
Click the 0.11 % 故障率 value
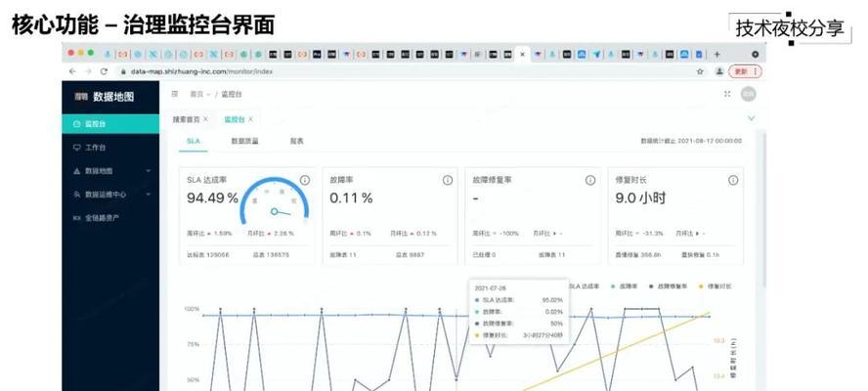352,197
